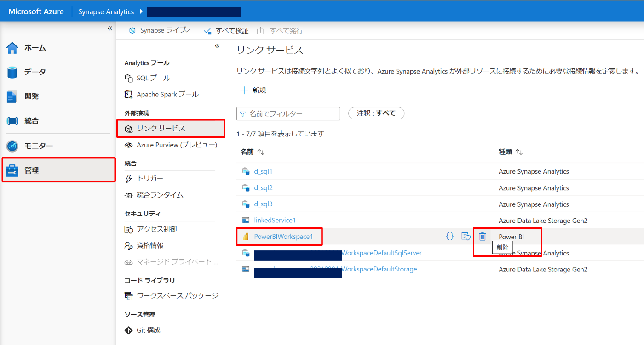Click the related-items icon on PowerBIWorkspace1 row
Image resolution: width=644 pixels, height=345 pixels.
point(466,236)
